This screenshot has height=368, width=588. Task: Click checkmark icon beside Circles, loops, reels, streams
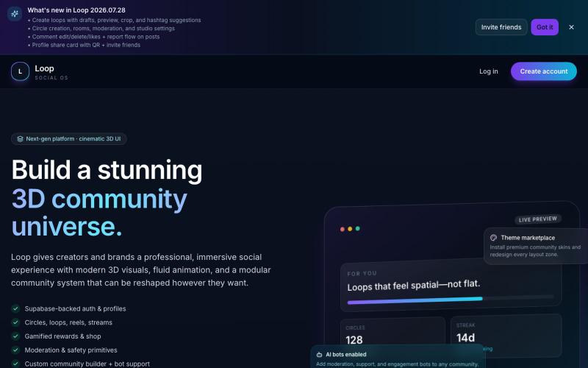point(15,322)
